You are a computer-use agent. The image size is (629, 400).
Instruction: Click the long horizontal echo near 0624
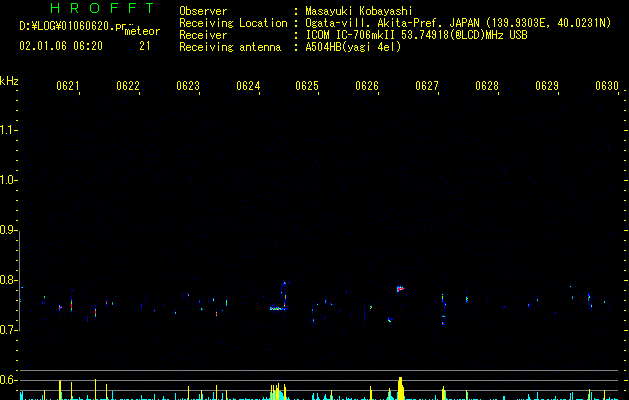[x=278, y=309]
